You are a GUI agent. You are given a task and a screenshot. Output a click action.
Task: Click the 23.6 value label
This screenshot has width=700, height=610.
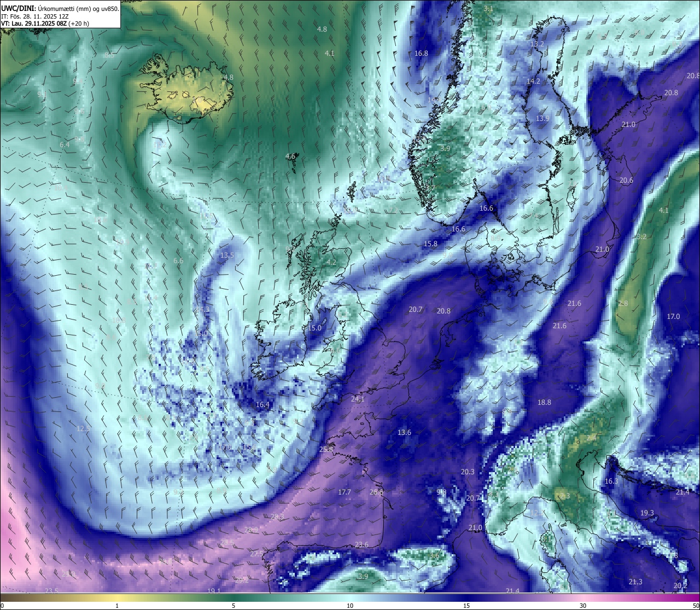coord(361,545)
